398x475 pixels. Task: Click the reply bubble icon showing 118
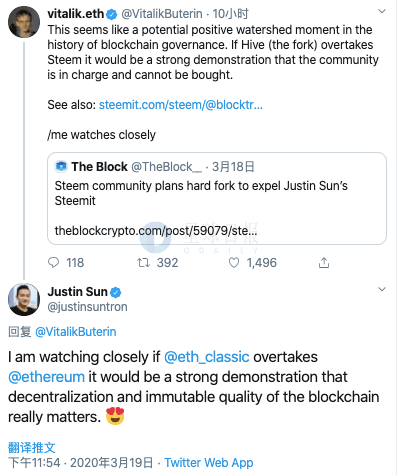click(54, 263)
